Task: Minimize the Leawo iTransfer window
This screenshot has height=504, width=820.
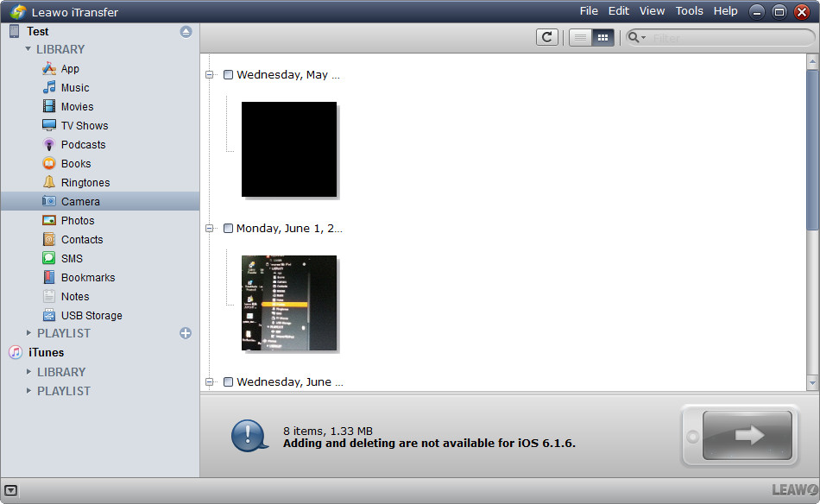Action: [757, 11]
